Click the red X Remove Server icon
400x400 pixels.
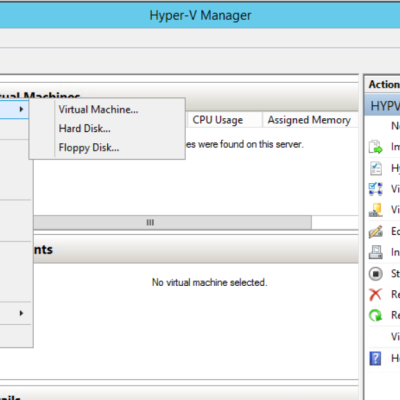point(376,294)
